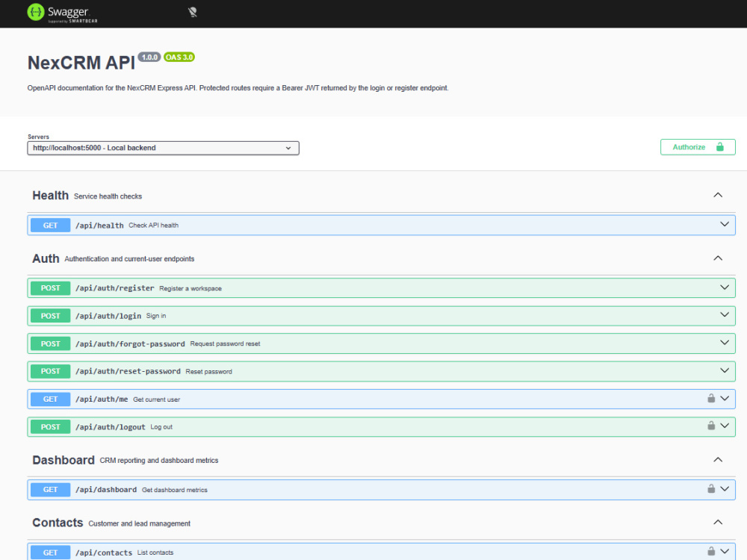Click the Dashboard tag heading
Screen dimensions: 747x560
pos(63,460)
